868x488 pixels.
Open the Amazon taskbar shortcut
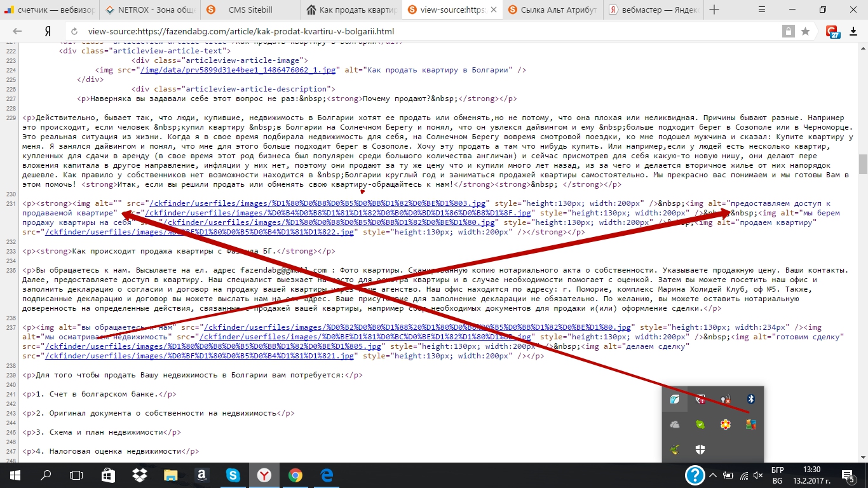pyautogui.click(x=201, y=475)
